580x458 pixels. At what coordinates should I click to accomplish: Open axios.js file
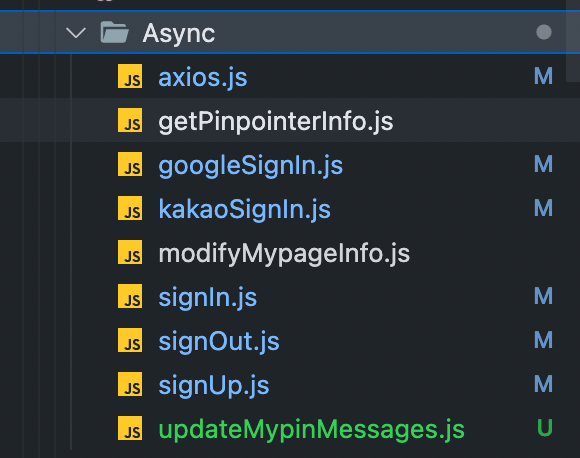point(203,78)
